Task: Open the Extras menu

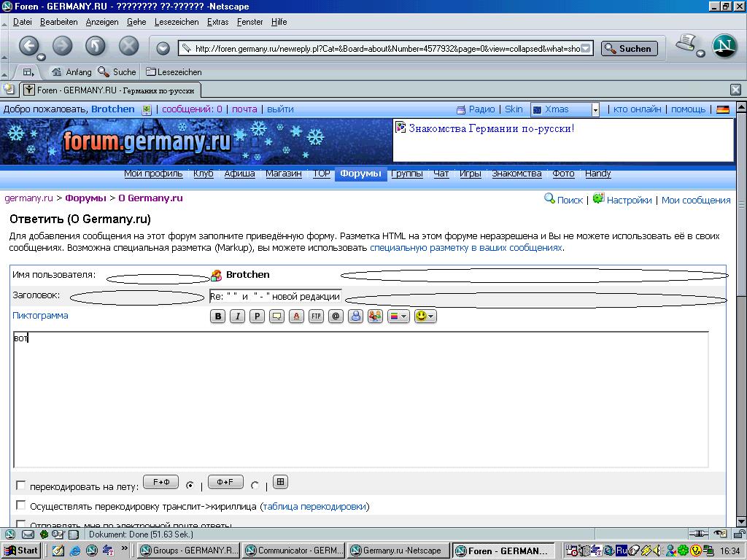Action: point(217,22)
